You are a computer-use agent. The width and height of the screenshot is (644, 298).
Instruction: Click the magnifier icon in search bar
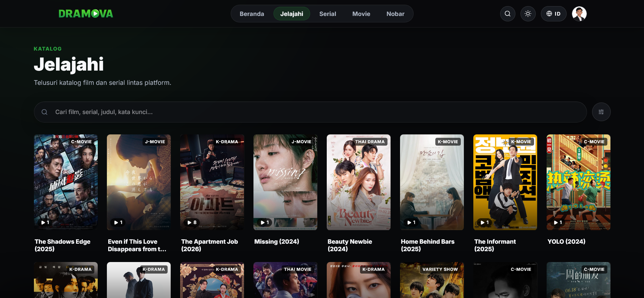44,112
